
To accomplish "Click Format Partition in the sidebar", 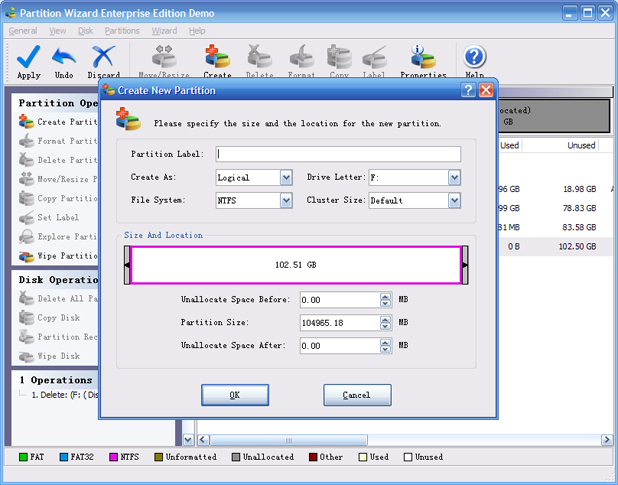I will click(58, 141).
